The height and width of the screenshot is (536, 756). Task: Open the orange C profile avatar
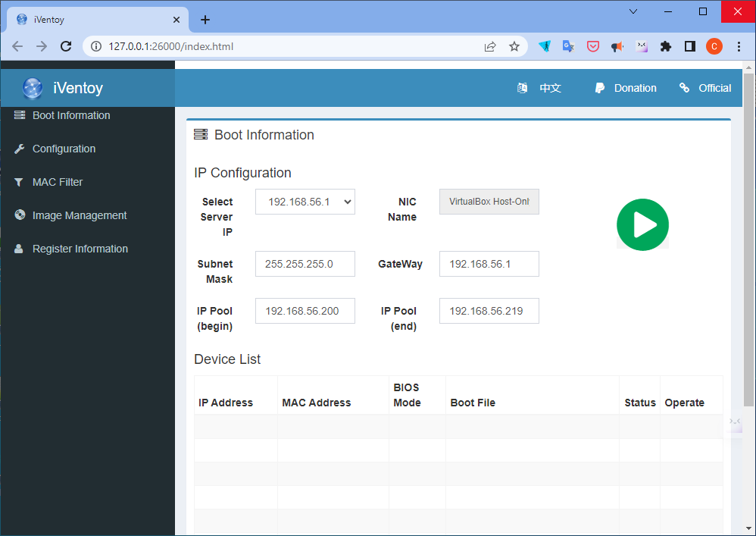click(714, 46)
